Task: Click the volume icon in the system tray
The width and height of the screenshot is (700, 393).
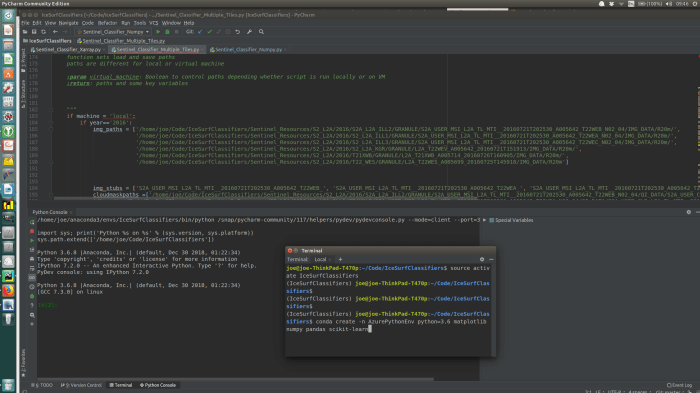Action: (x=669, y=4)
